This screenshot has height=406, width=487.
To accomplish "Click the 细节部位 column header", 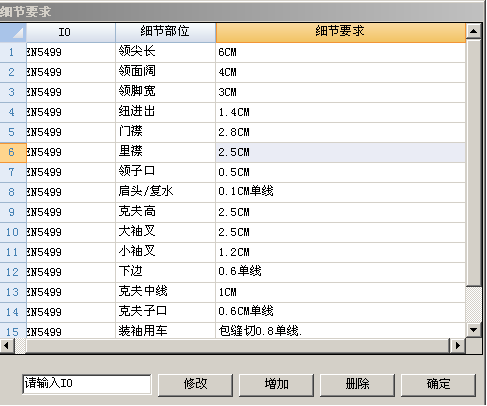I will tap(166, 32).
